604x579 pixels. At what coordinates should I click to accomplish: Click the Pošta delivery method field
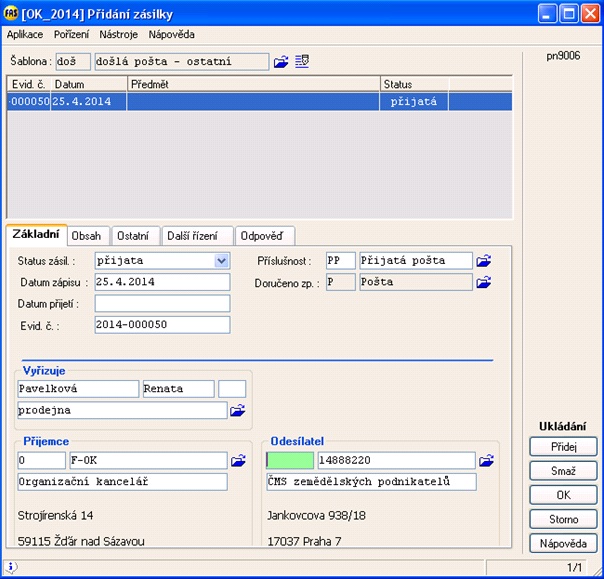click(x=416, y=282)
